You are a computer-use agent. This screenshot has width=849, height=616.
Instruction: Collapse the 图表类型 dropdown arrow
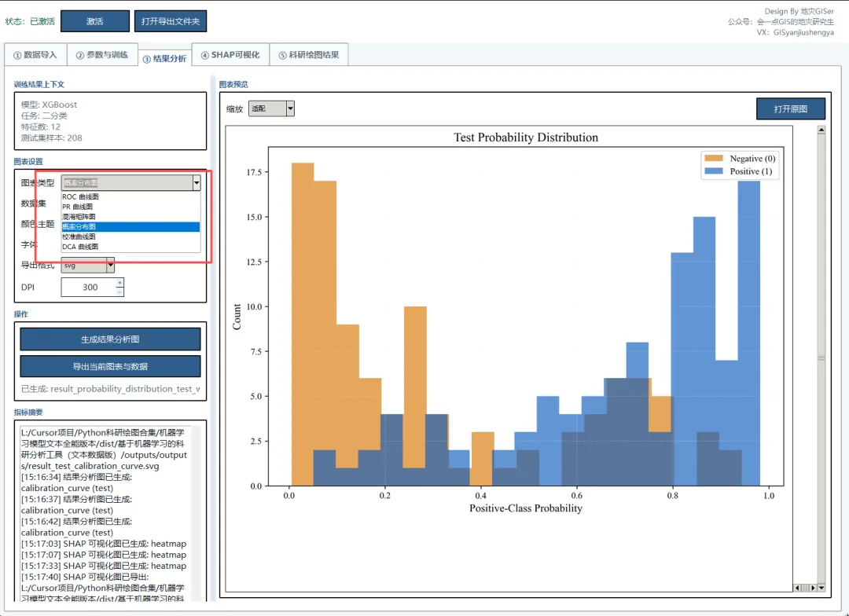(x=197, y=183)
